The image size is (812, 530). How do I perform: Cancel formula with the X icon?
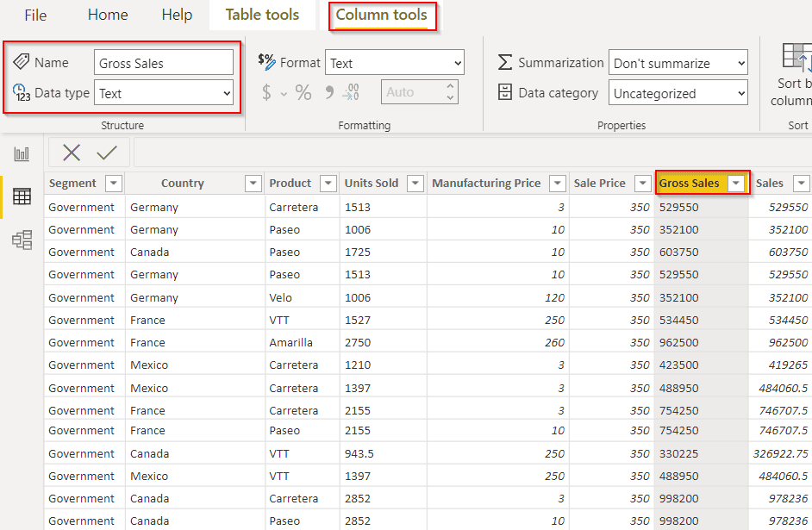72,153
